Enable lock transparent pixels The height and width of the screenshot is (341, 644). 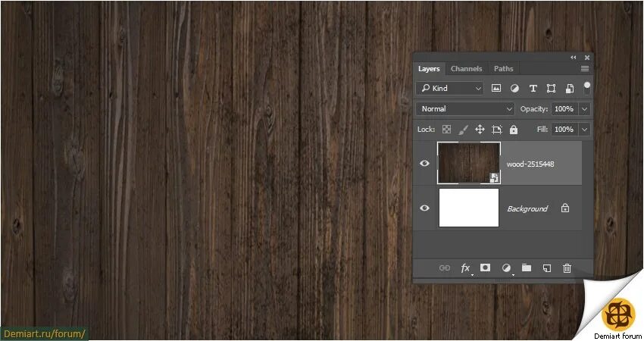coord(446,130)
